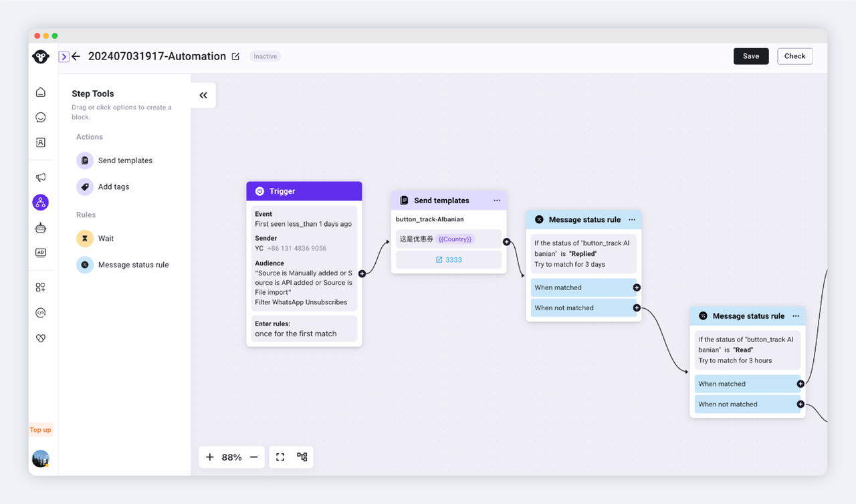Click the auto-layout flow icon
Viewport: 856px width, 504px height.
302,457
